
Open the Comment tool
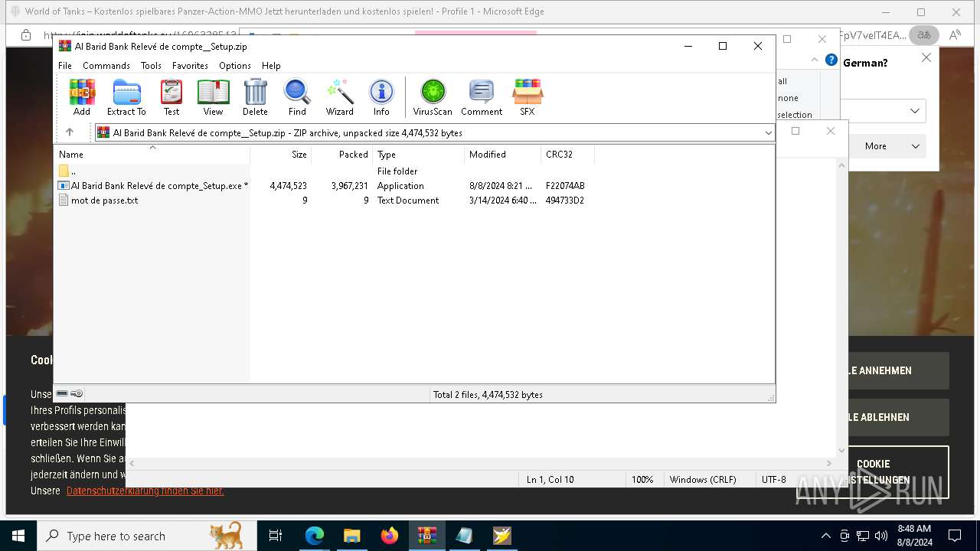[x=482, y=97]
